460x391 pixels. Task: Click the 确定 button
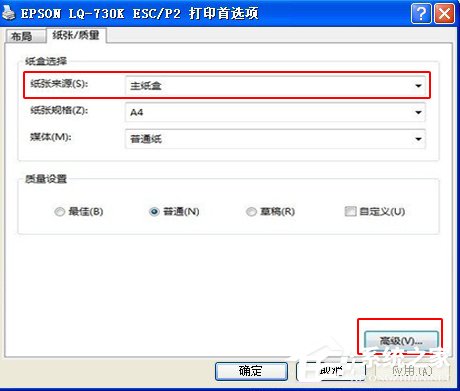tap(251, 371)
